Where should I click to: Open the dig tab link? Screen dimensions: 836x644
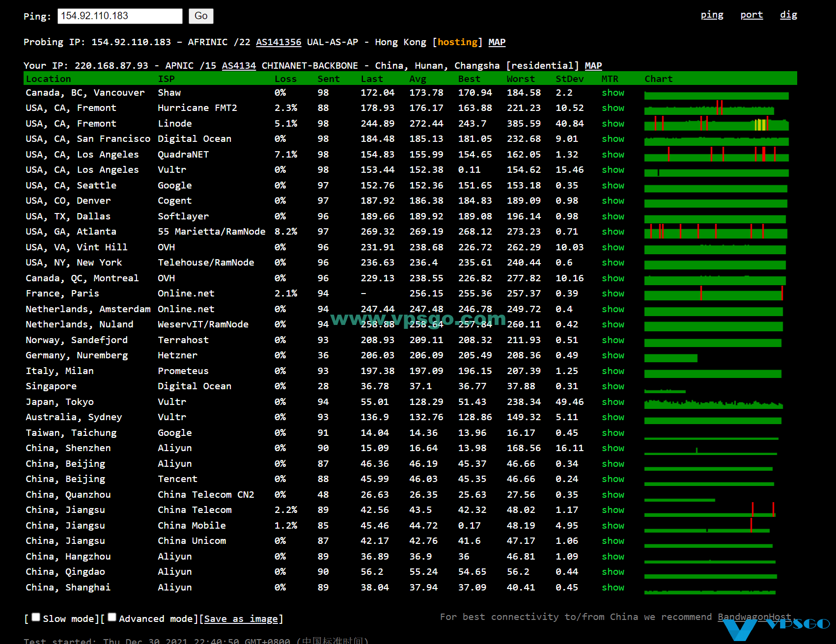[788, 15]
